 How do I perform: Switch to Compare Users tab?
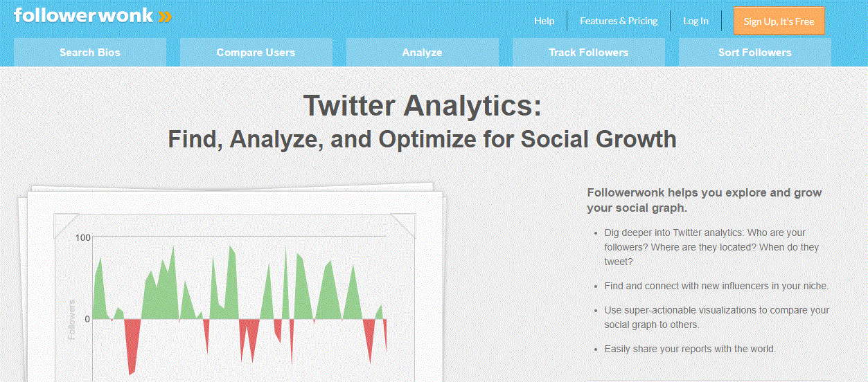256,52
